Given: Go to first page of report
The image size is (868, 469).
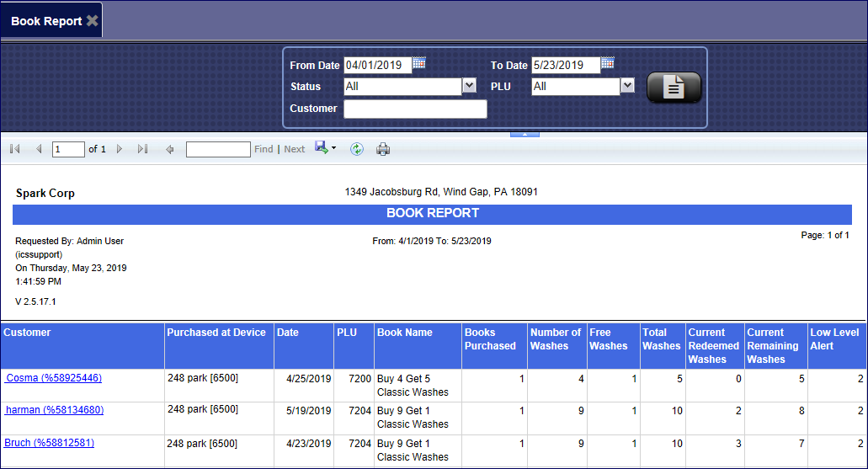Looking at the screenshot, I should [15, 149].
